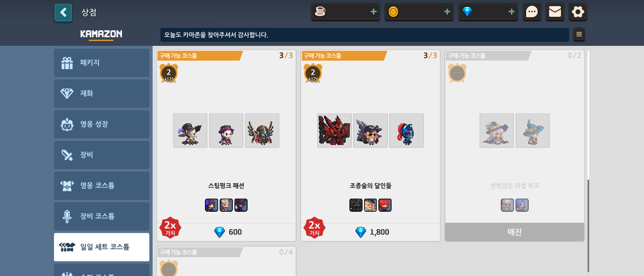Open the notice list hamburger menu
The width and height of the screenshot is (644, 276).
579,34
